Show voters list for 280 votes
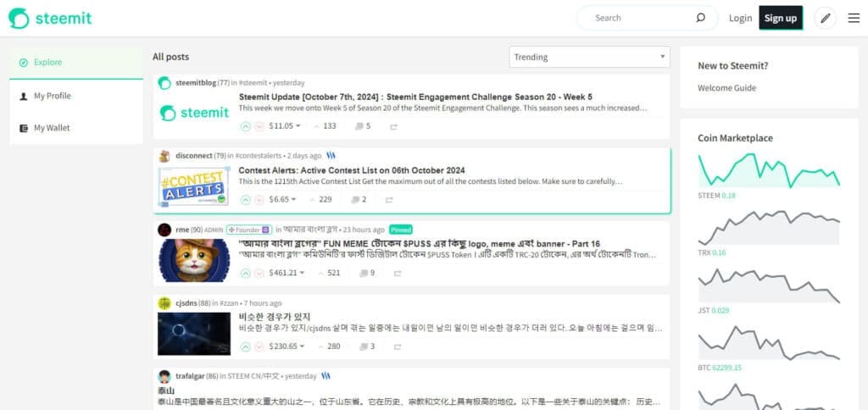Image resolution: width=868 pixels, height=410 pixels. pos(329,346)
